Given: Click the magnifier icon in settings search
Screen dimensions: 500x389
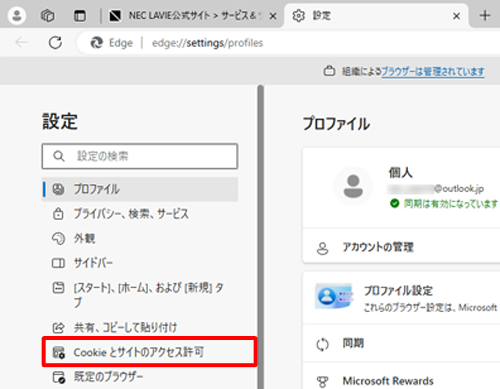Looking at the screenshot, I should click(59, 156).
